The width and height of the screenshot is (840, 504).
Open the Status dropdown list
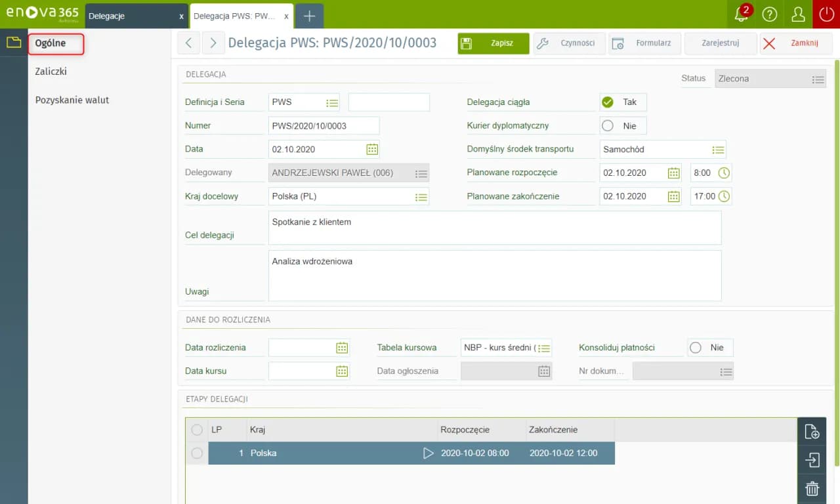[x=818, y=79]
